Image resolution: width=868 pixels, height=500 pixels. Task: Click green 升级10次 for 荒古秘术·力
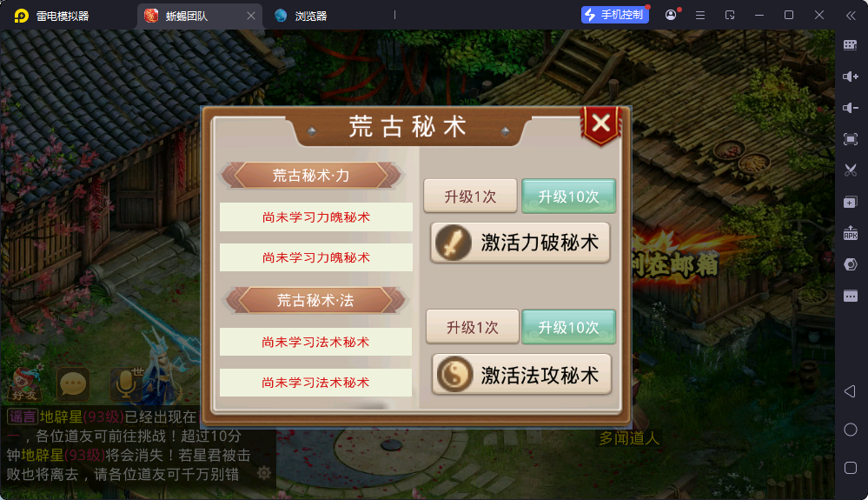[568, 196]
